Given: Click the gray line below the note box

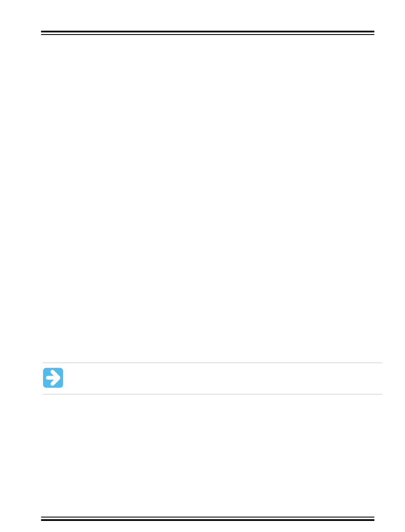Looking at the screenshot, I should pyautogui.click(x=212, y=394).
